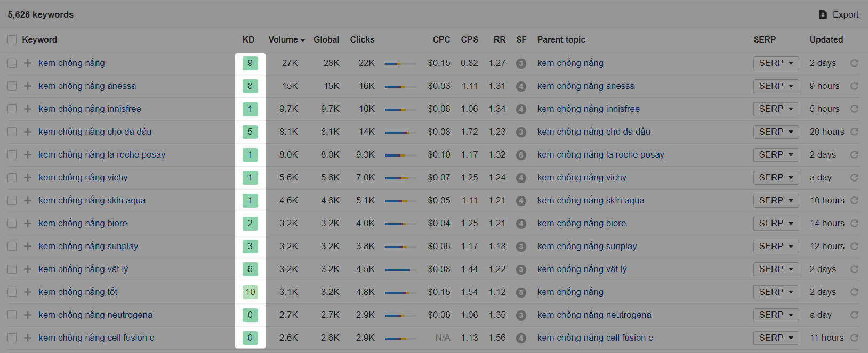Select the 'kem chống nắng anessa' checkbox

(x=12, y=86)
